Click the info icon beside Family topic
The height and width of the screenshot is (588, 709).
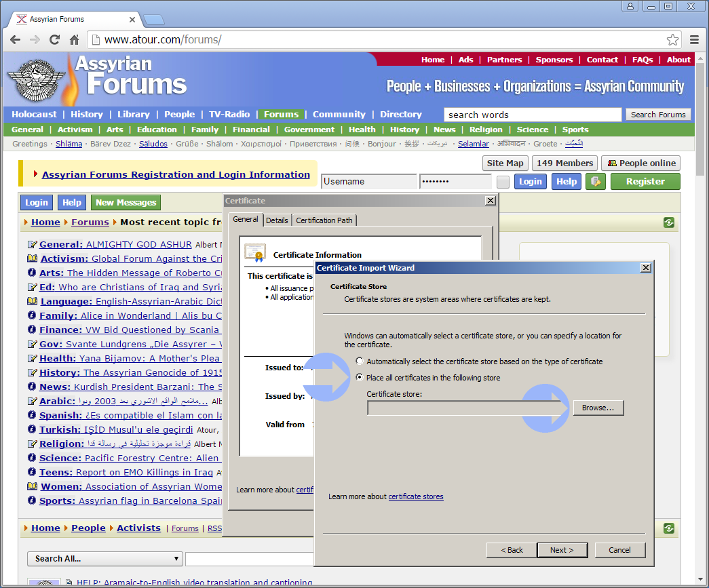32,315
